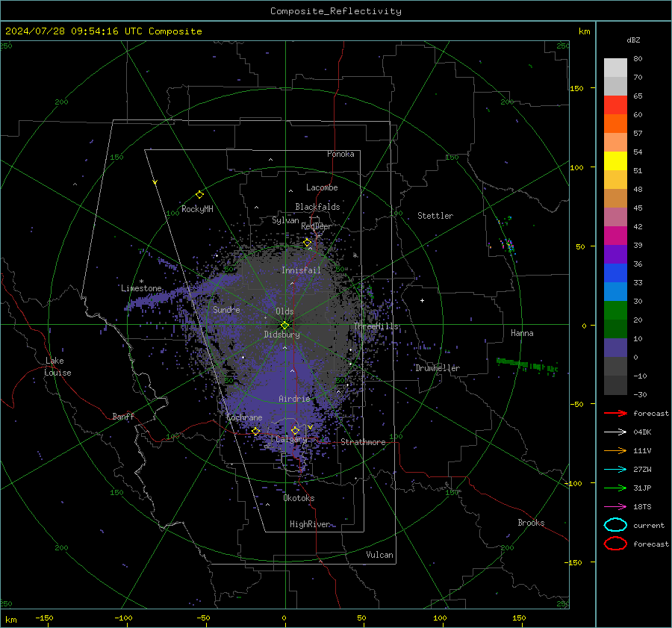The image size is (672, 628).
Task: Click the Sundre city label
Action: [226, 309]
